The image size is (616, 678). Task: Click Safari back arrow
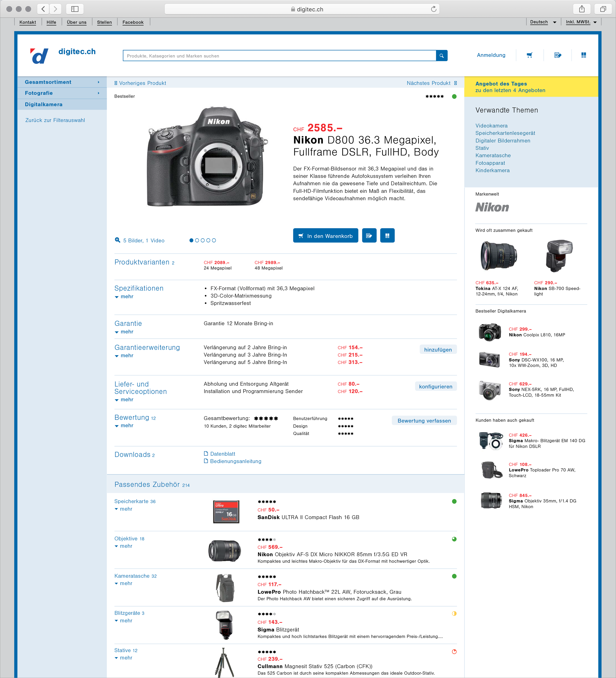(x=43, y=9)
